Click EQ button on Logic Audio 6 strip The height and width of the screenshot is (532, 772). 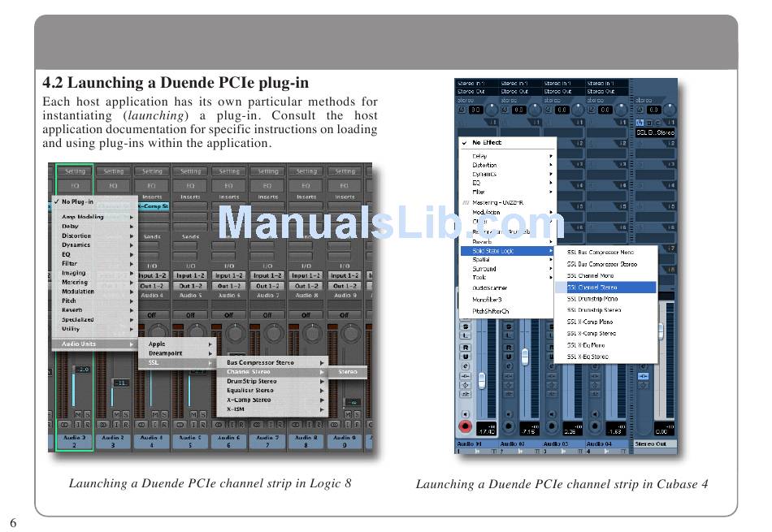(x=229, y=186)
